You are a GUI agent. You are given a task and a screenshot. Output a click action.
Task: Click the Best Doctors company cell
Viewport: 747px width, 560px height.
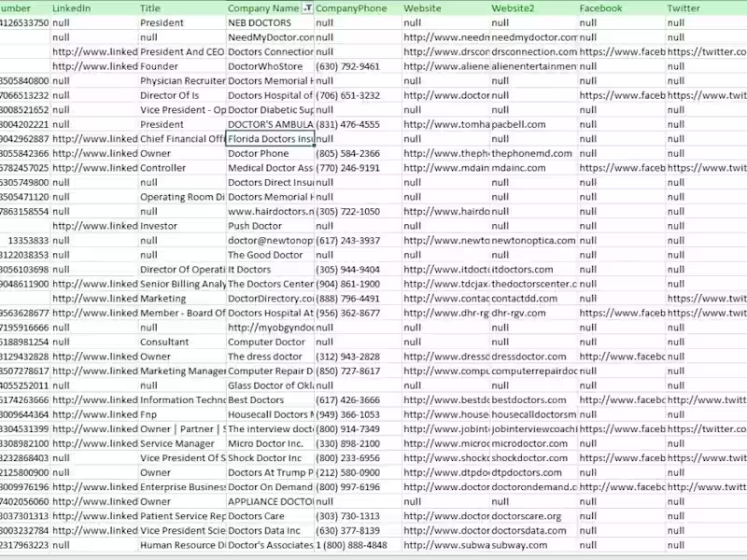click(x=270, y=400)
